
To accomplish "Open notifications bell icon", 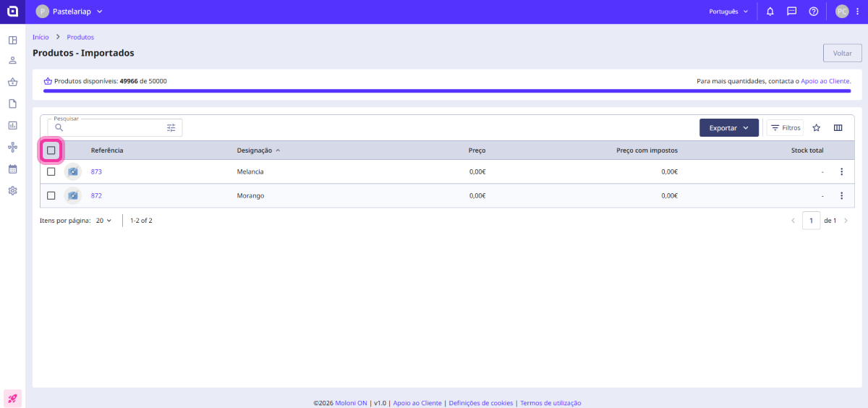I will tap(770, 12).
